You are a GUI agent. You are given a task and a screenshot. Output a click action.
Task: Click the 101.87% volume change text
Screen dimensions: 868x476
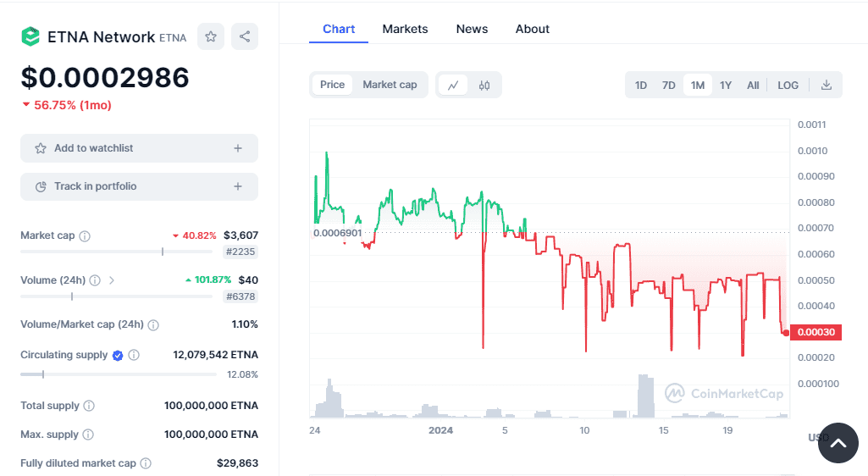click(212, 280)
